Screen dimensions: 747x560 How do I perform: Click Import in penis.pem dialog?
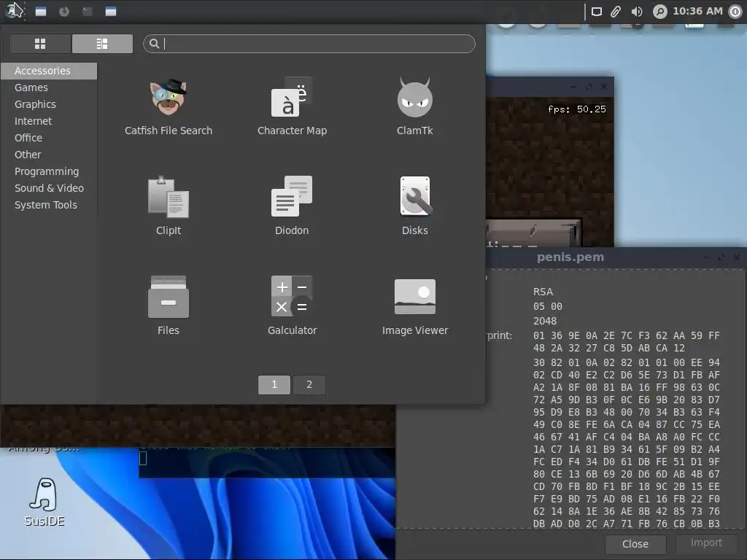click(706, 542)
